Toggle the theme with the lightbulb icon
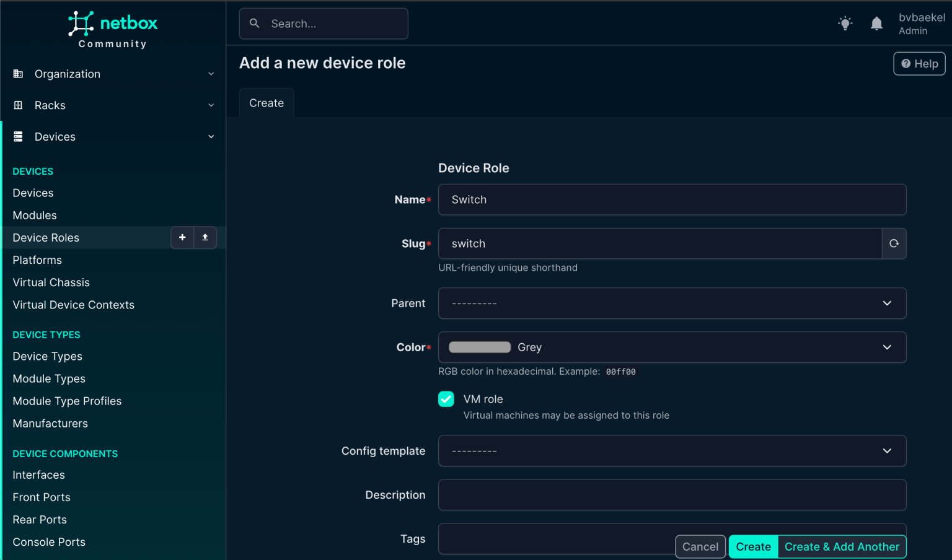 click(845, 23)
